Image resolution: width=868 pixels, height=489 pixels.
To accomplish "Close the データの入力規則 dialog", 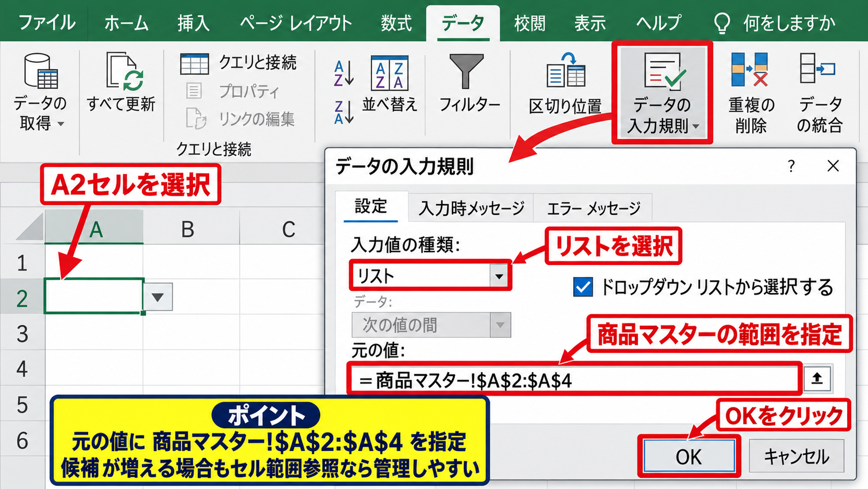I will (833, 166).
